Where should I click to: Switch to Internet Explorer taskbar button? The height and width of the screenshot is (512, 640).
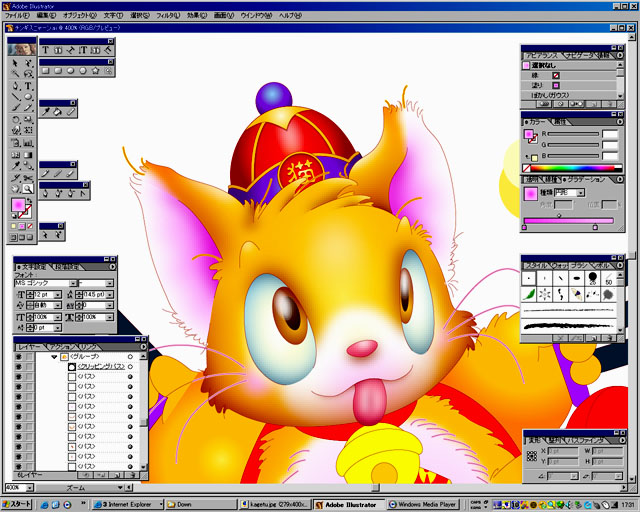127,505
